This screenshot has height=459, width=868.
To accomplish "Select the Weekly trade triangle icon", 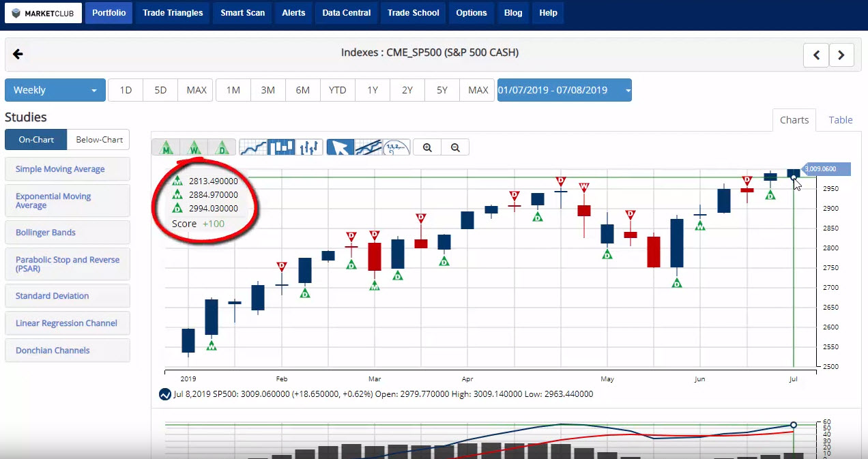I will coord(193,147).
